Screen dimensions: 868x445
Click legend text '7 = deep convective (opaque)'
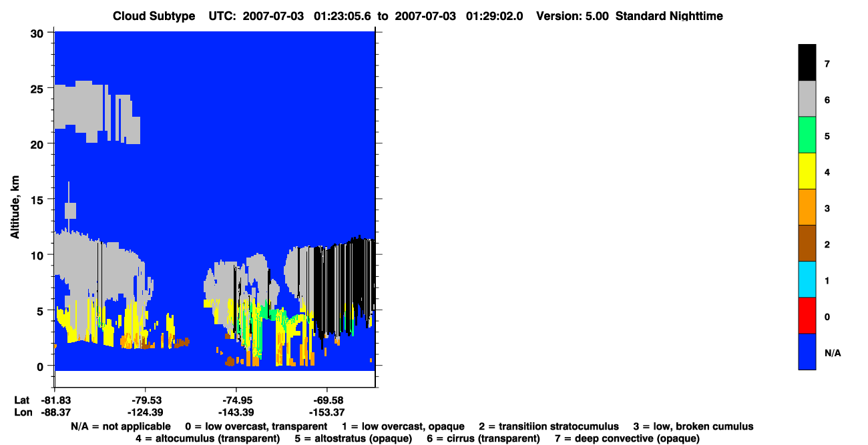[x=627, y=439]
